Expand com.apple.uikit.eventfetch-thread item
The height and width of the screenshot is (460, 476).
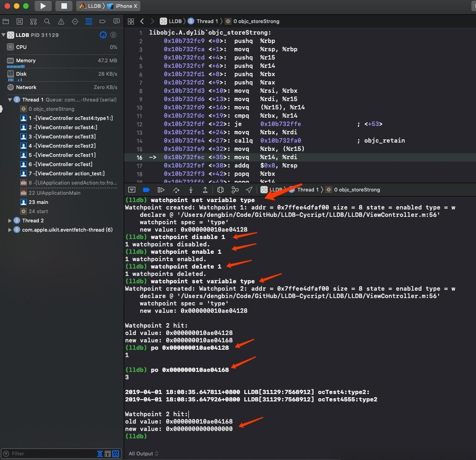[10, 230]
